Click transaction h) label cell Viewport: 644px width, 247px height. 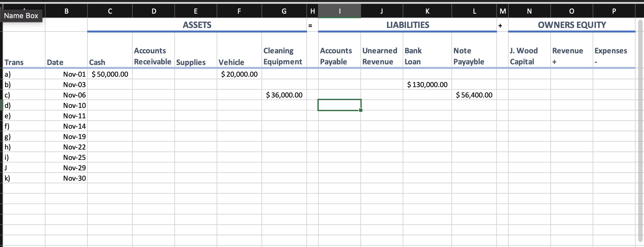24,147
